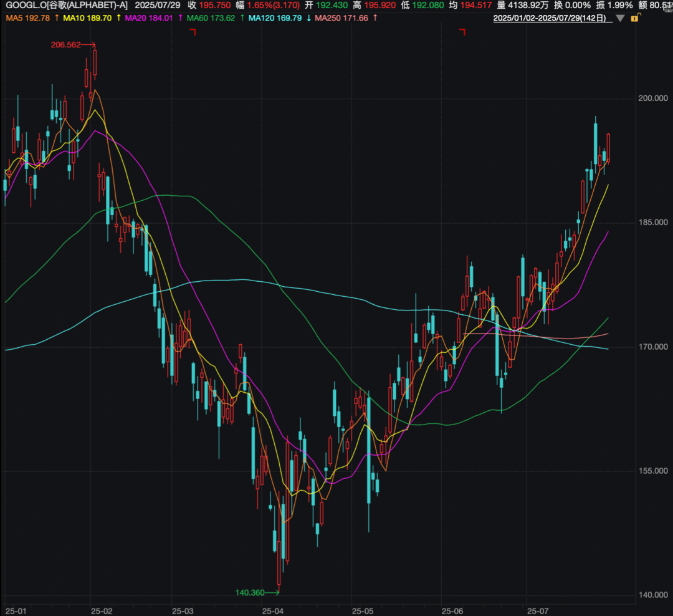
Task: Select the MA20 184.01 indicator label
Action: pos(148,18)
